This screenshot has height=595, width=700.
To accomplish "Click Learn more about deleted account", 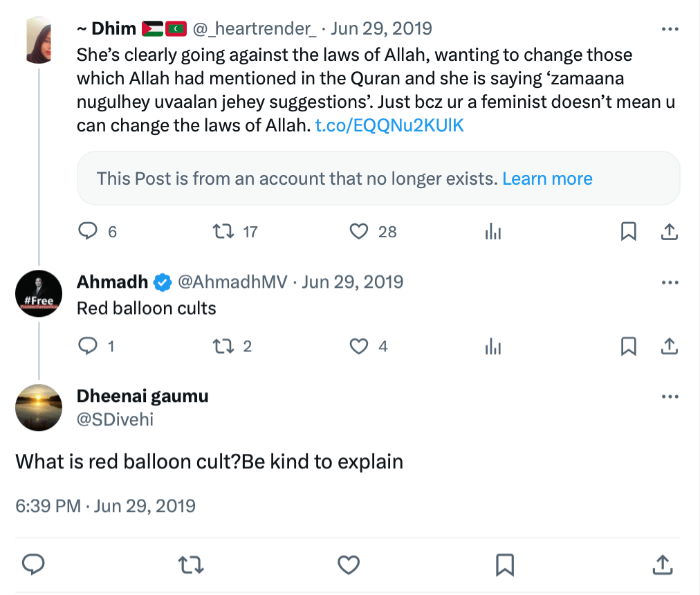I will pos(547,178).
